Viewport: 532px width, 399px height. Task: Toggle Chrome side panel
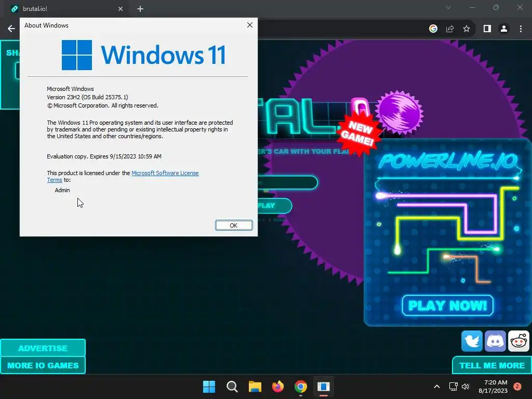487,29
